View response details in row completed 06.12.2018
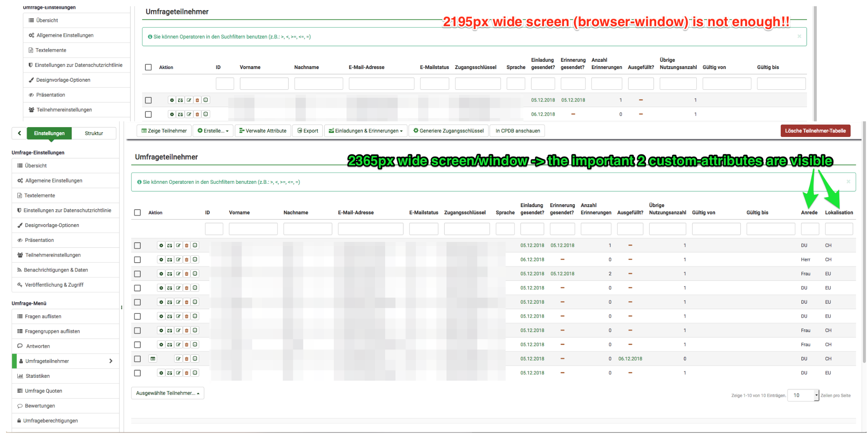Screen dimensions: 868x435 [x=153, y=359]
